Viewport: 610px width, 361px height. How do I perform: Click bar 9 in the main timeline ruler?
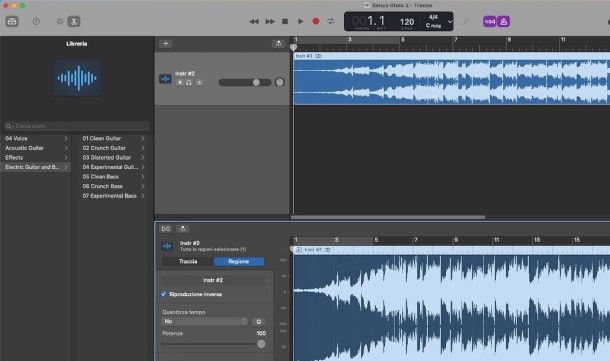tap(509, 40)
